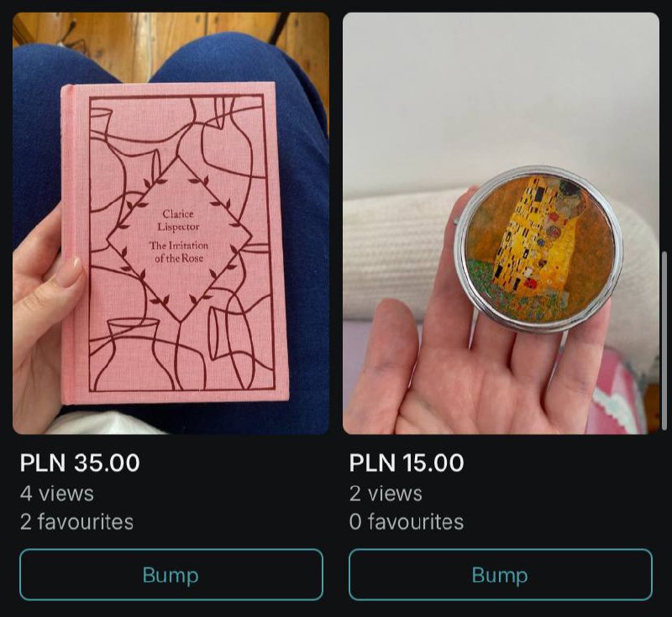The height and width of the screenshot is (617, 672).
Task: Select the PLN 35.00 price label
Action: pos(80,463)
